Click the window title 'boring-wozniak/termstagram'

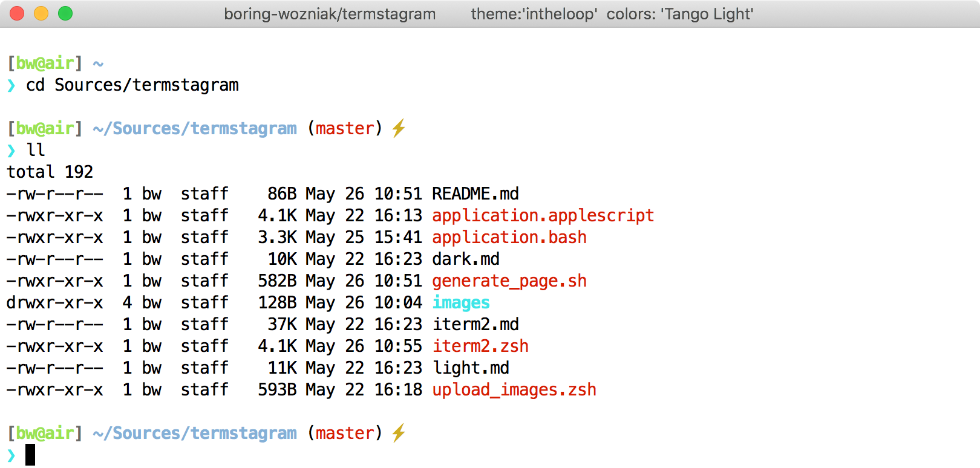click(x=330, y=14)
